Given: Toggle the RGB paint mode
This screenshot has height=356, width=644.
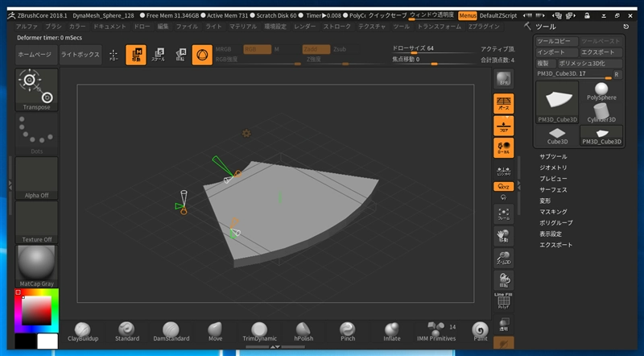Looking at the screenshot, I should [257, 49].
